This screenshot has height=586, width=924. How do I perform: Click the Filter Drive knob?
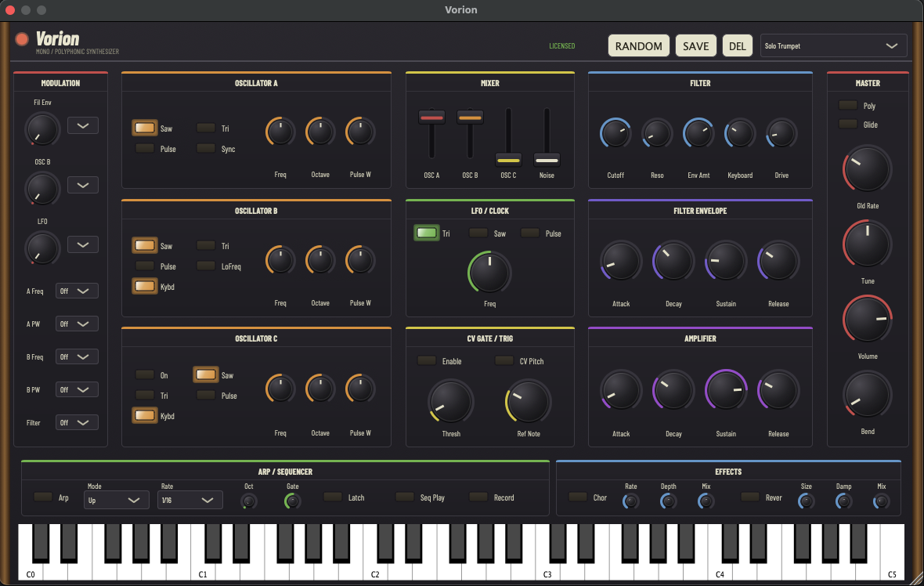pyautogui.click(x=781, y=133)
